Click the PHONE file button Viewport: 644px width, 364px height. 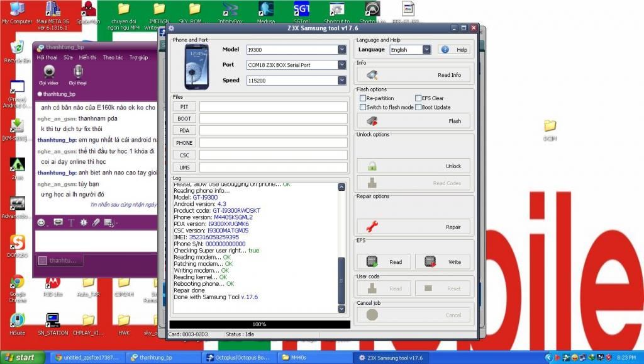coord(184,143)
